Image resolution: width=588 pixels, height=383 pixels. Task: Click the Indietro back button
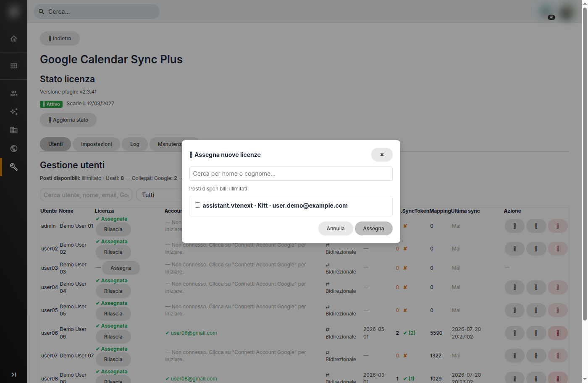click(60, 39)
